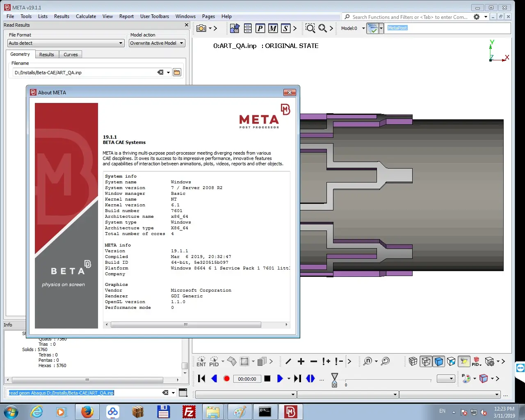Click the exclamation-plus icon
This screenshot has height=420, width=525.
pyautogui.click(x=326, y=361)
